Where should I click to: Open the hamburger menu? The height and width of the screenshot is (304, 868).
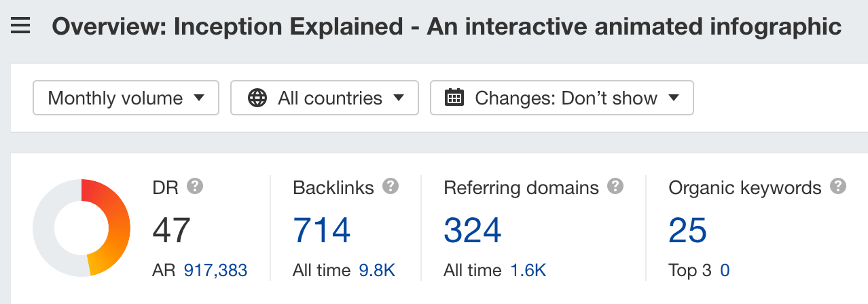[20, 27]
